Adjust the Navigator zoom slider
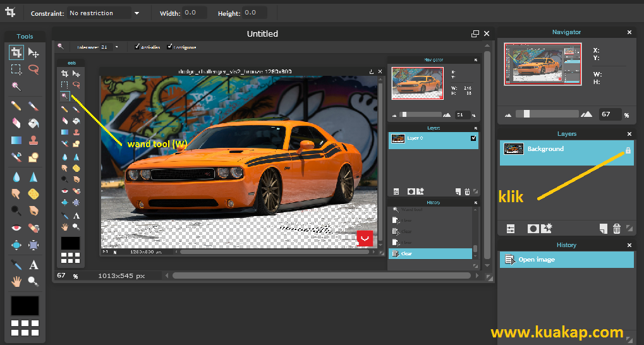 click(526, 114)
